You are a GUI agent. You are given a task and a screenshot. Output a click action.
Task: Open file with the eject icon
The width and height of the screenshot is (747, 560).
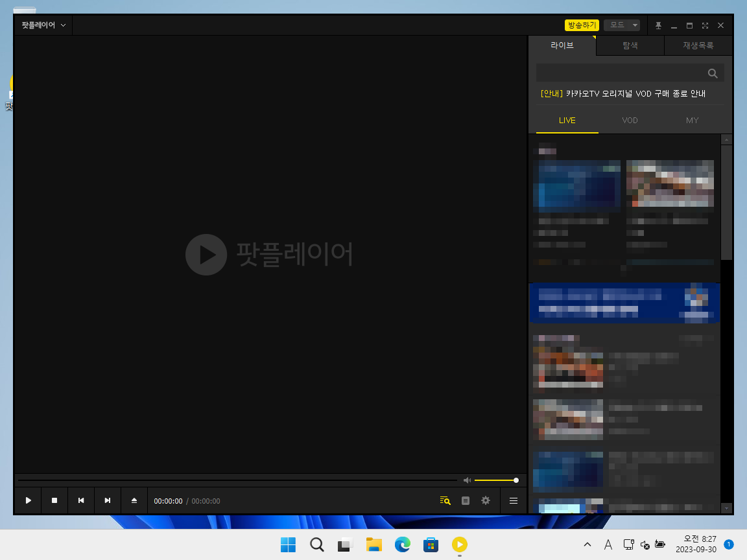[134, 500]
